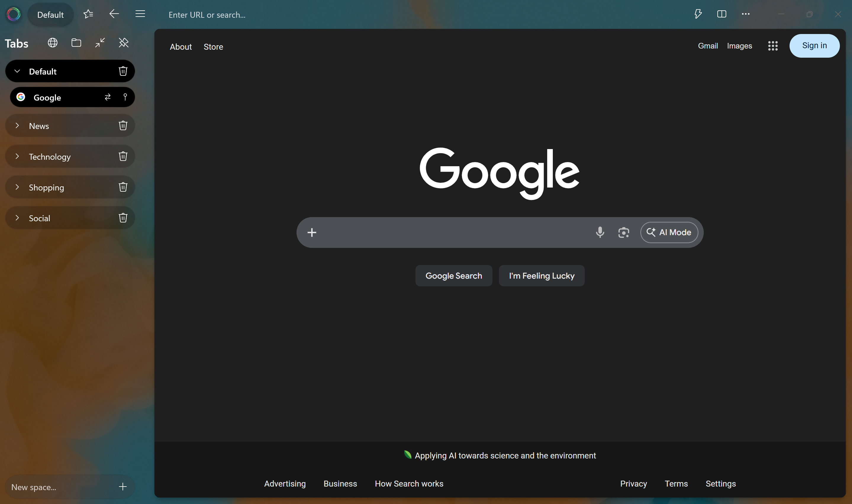This screenshot has width=852, height=504.
Task: Click the browser logo icon
Action: 14,14
